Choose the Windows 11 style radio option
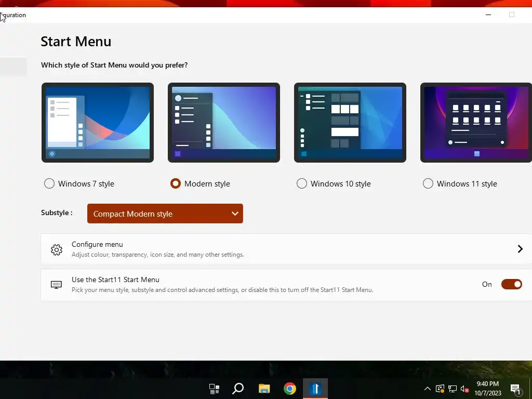This screenshot has height=399, width=532. coord(428,183)
